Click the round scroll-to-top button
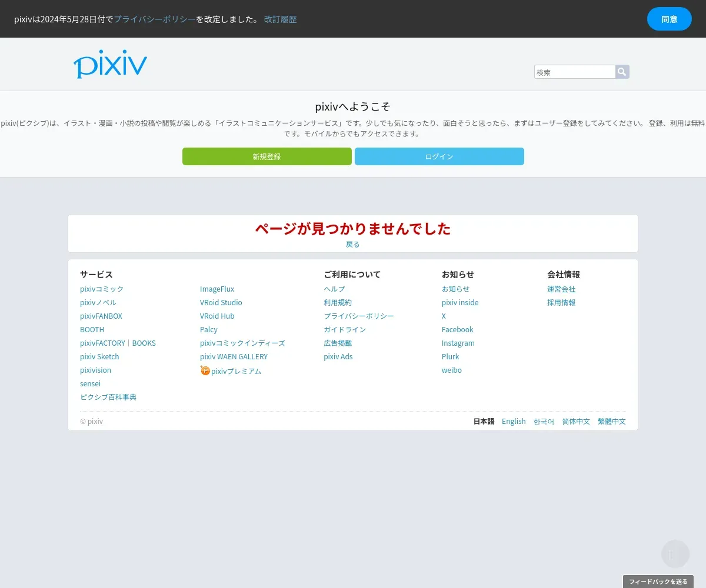This screenshot has width=706, height=588. (x=675, y=554)
